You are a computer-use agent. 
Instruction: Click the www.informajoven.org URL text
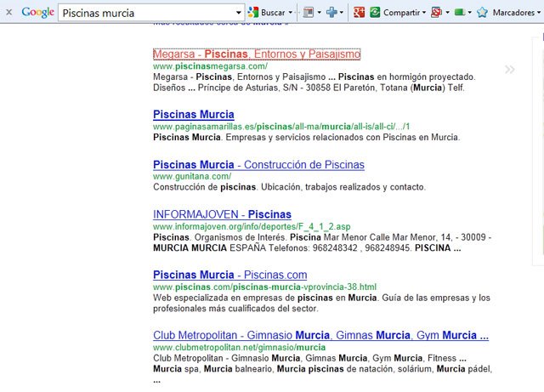252,227
